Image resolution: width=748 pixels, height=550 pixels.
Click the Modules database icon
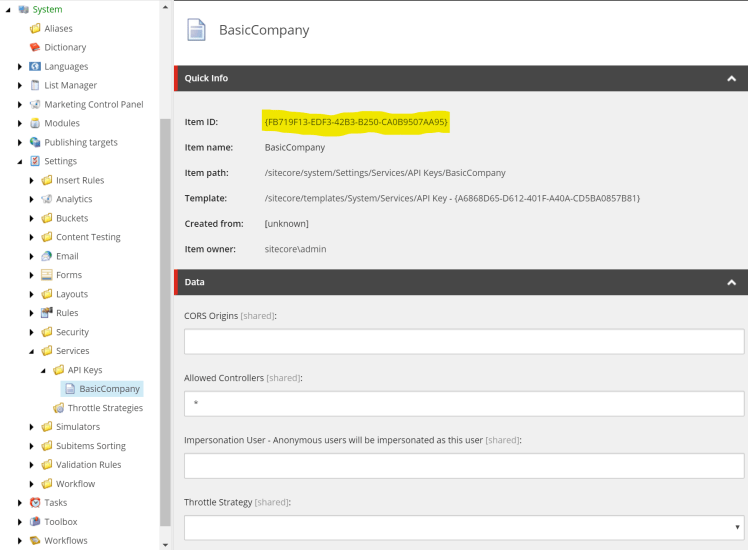(x=35, y=123)
